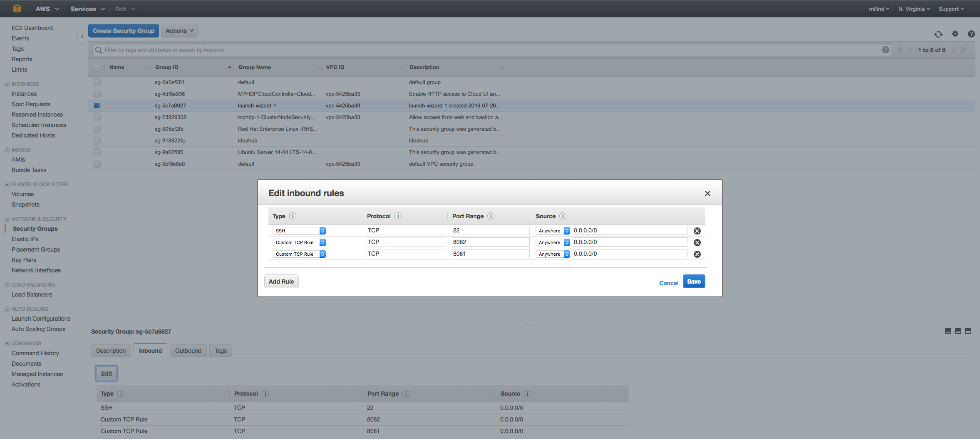Click the Add Rule button
The width and height of the screenshot is (980, 439).
click(x=281, y=281)
